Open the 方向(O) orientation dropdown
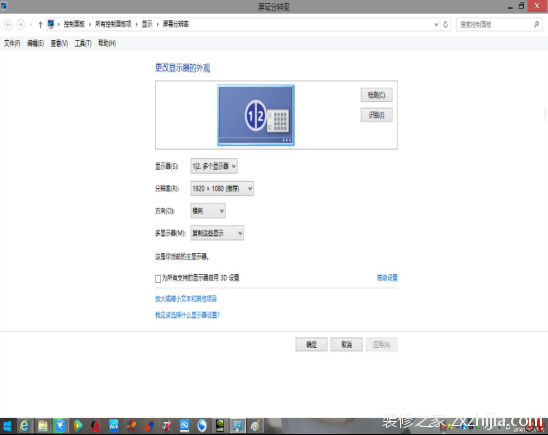The width and height of the screenshot is (548, 435). tap(208, 211)
